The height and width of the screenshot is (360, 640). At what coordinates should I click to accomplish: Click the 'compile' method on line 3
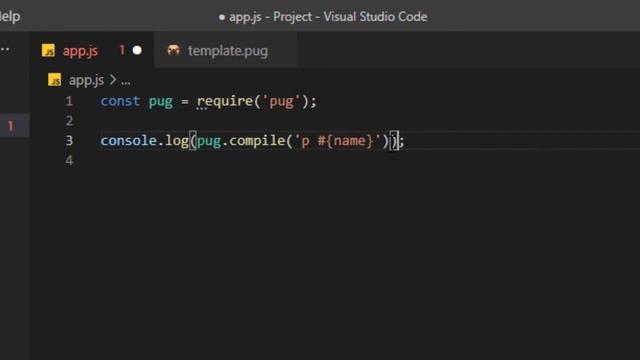[257, 141]
